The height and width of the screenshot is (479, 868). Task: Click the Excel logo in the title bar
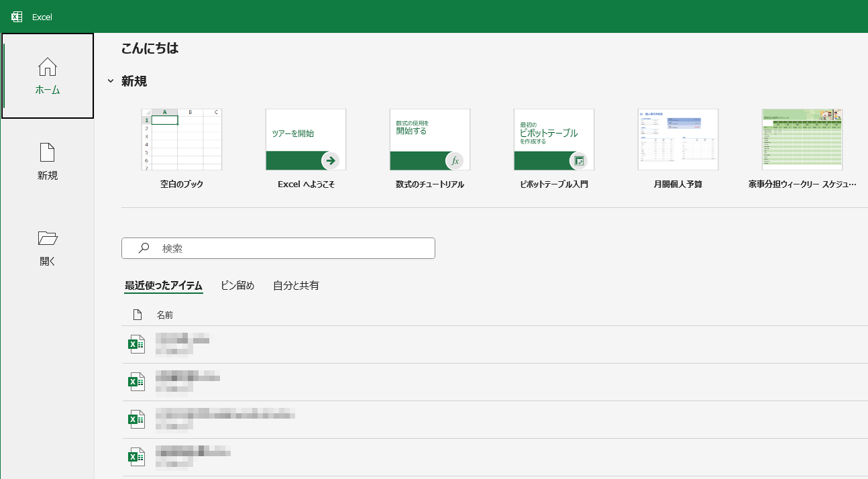[x=16, y=15]
